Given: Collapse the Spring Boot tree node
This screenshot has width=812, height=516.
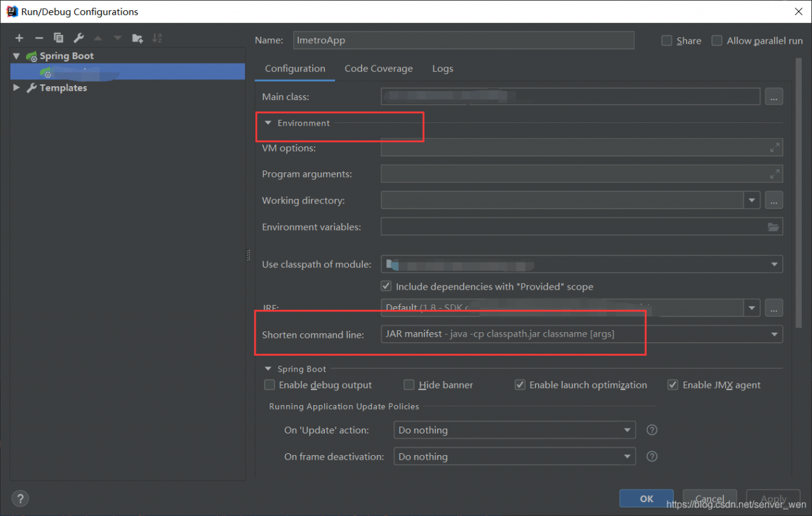Looking at the screenshot, I should (16, 56).
